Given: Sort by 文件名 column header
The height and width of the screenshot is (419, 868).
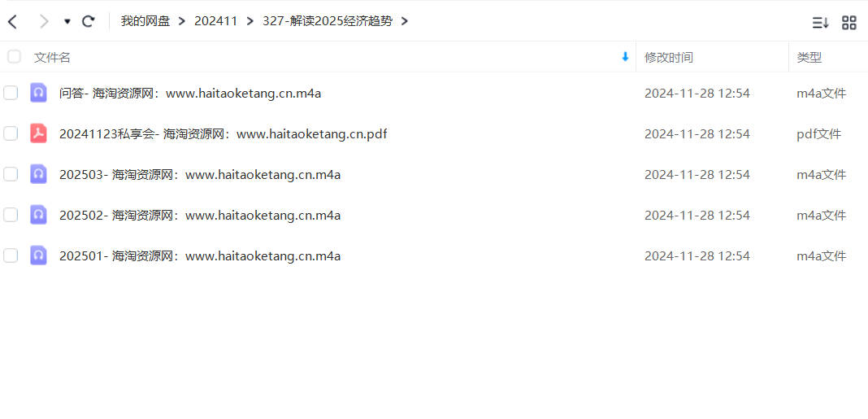Looking at the screenshot, I should pos(52,57).
